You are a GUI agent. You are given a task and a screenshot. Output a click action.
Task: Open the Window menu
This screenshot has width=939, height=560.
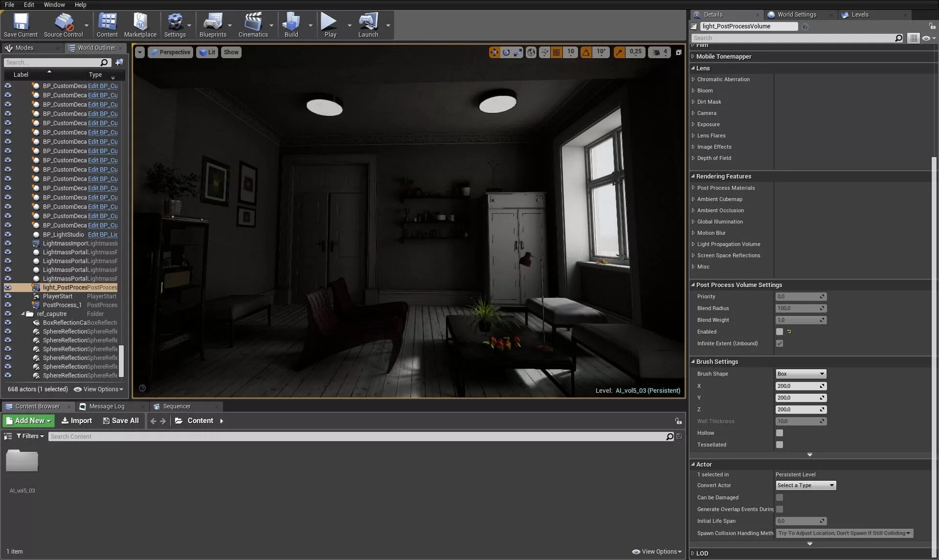pyautogui.click(x=54, y=4)
